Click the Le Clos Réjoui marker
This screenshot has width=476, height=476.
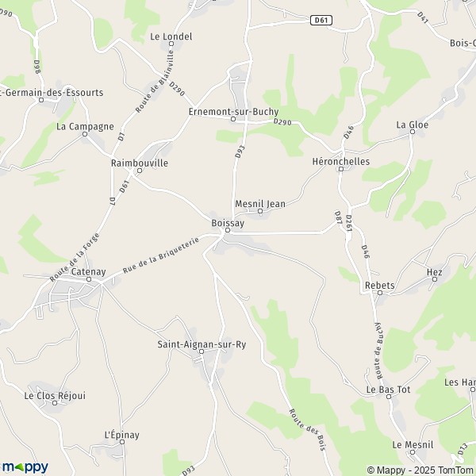(x=55, y=403)
